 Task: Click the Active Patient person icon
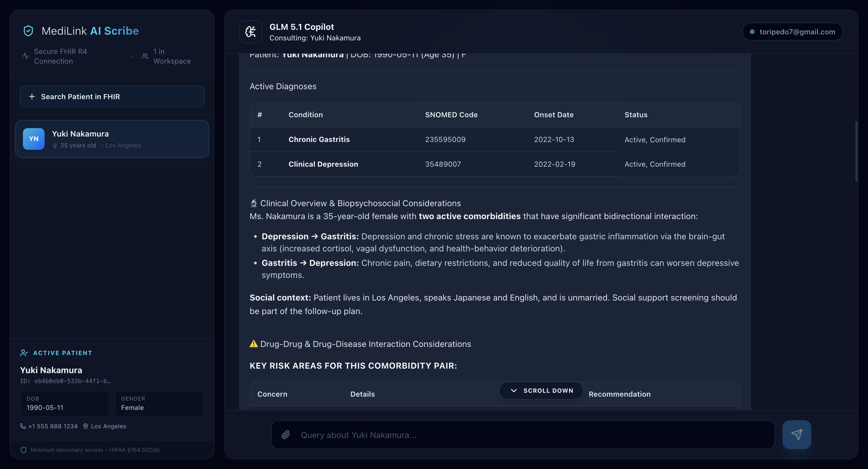pyautogui.click(x=24, y=353)
